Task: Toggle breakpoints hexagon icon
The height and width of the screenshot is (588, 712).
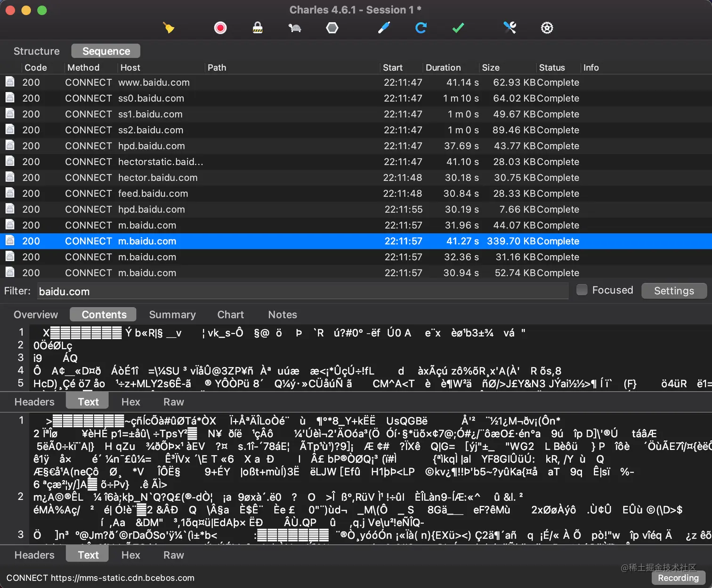Action: coord(332,28)
